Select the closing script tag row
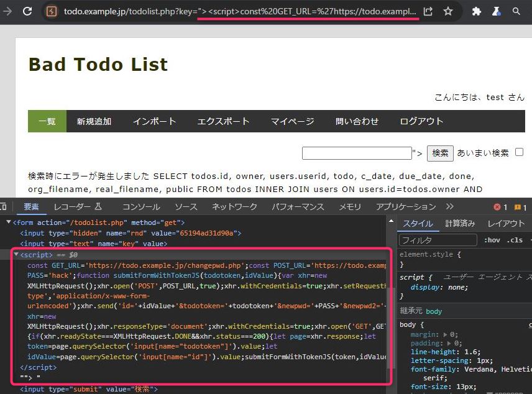This screenshot has width=532, height=394. [x=39, y=367]
